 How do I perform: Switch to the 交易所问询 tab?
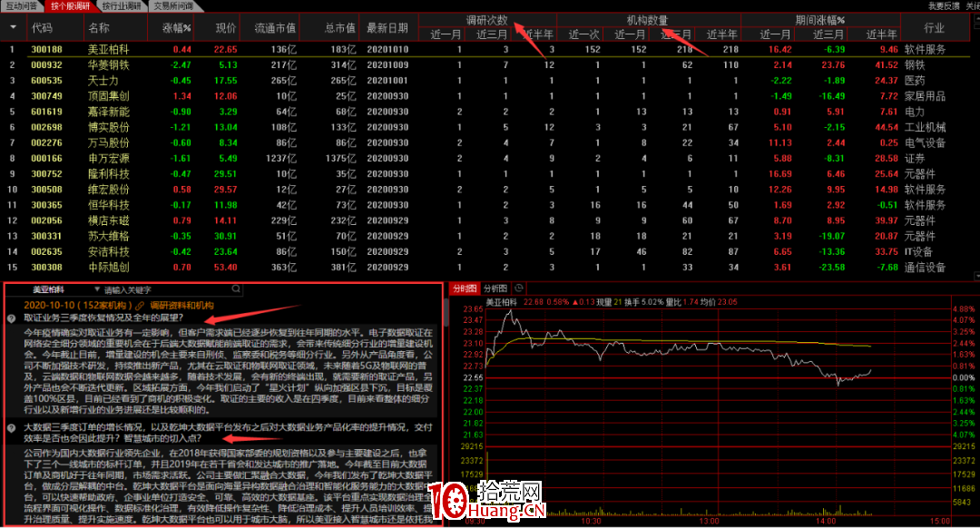tap(172, 5)
